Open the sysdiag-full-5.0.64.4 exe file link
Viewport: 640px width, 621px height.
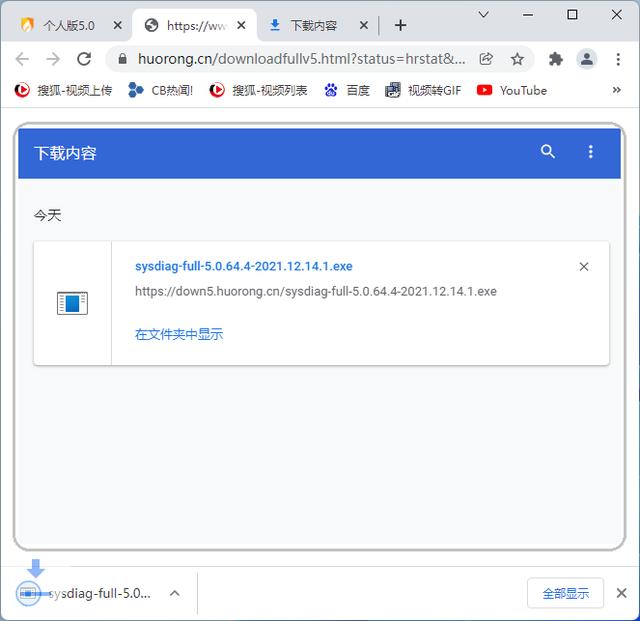[x=243, y=266]
